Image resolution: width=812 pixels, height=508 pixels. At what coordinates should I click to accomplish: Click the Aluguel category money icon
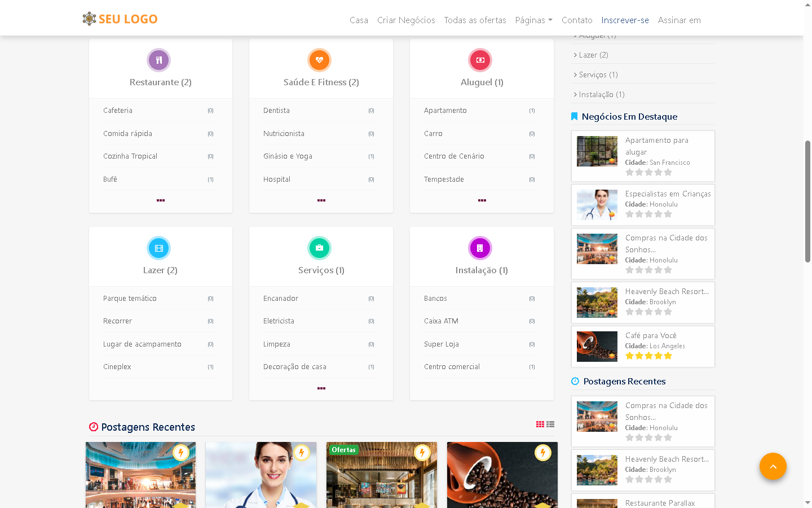(x=480, y=60)
